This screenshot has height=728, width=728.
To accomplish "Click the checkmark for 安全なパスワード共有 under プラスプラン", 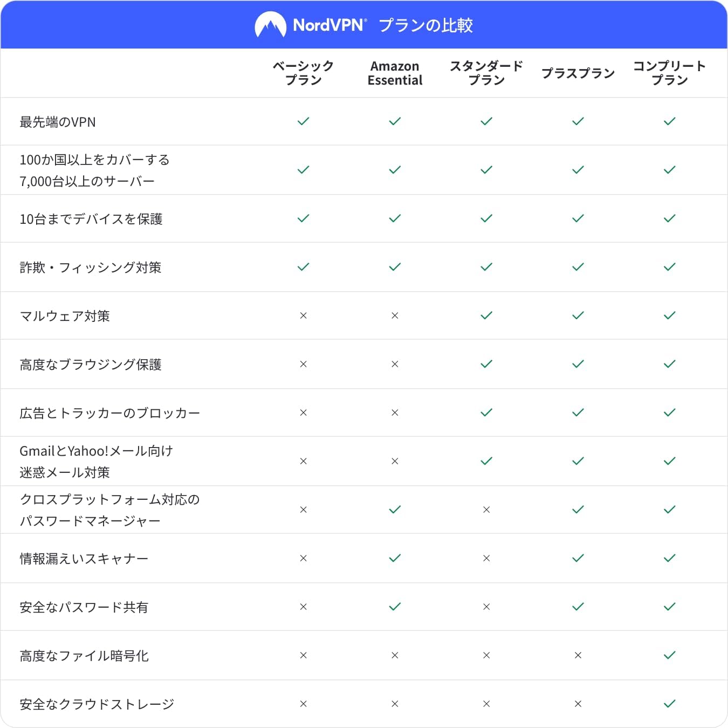I will 578,607.
